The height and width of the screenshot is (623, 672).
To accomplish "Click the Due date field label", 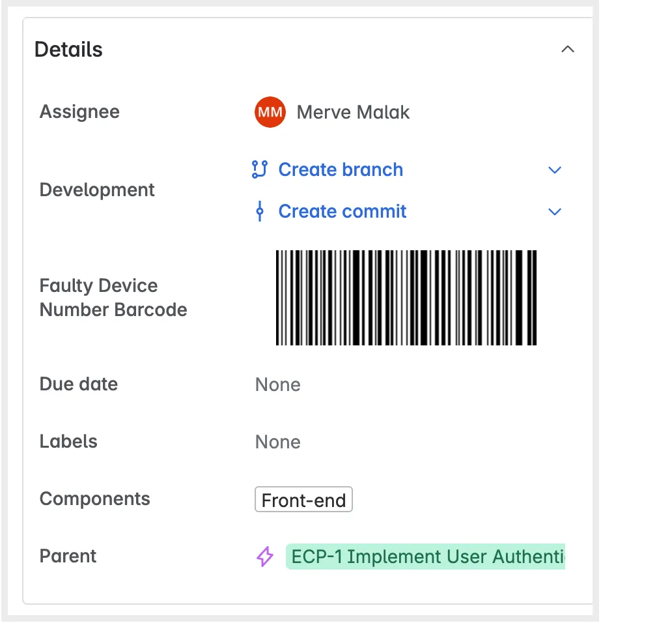I will (x=78, y=384).
